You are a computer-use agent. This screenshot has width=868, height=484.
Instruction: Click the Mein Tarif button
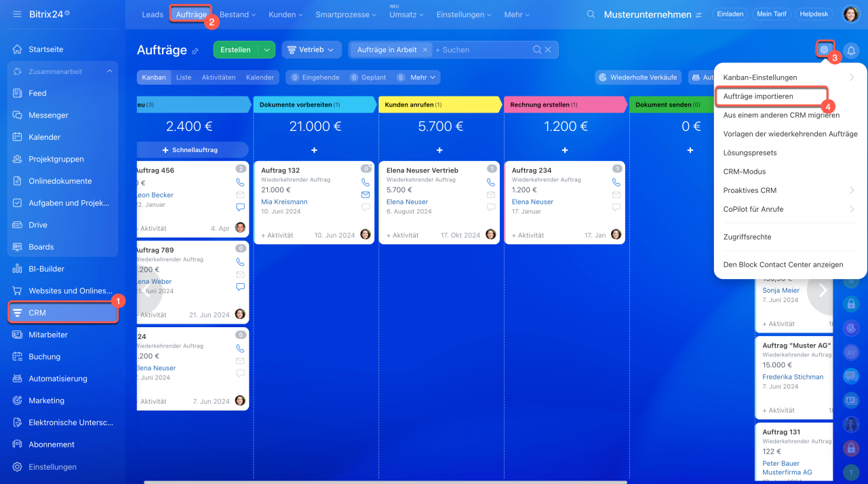772,14
